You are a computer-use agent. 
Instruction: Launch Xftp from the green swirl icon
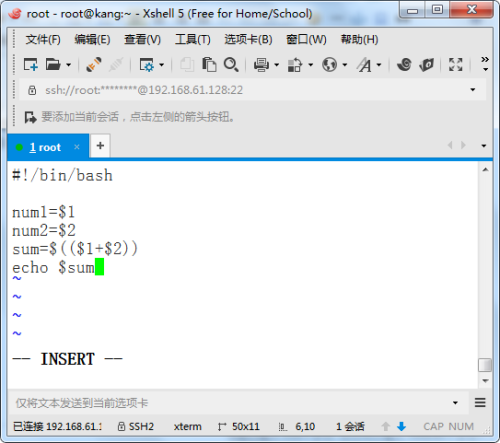[404, 64]
